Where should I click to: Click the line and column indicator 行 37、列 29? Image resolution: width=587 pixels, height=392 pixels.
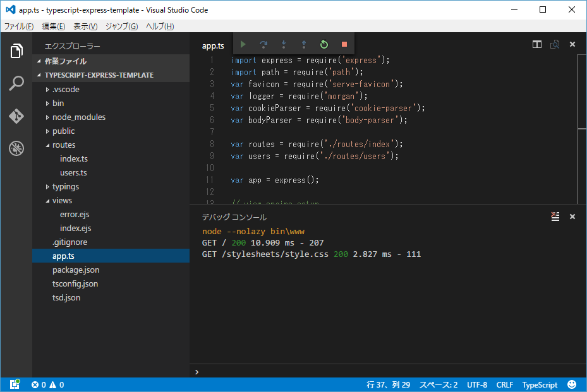[x=388, y=384]
